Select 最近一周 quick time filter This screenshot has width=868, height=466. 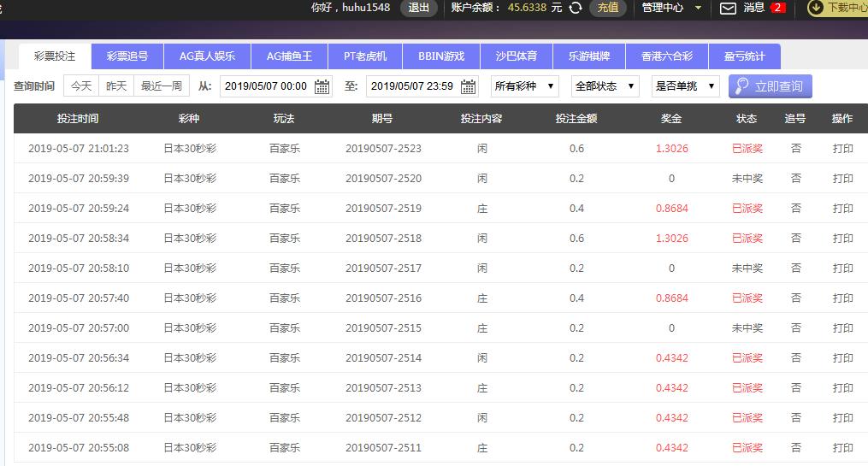(x=162, y=86)
